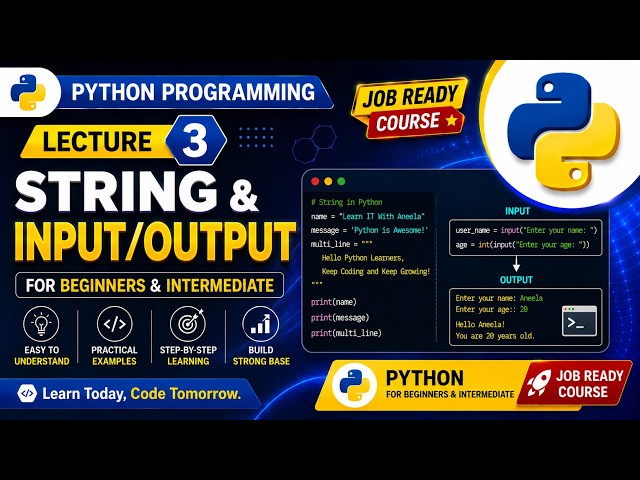Click the boxed FOR BEGINNERS & INTERMEDIATE text
Screen dimensions: 640x480
click(149, 285)
